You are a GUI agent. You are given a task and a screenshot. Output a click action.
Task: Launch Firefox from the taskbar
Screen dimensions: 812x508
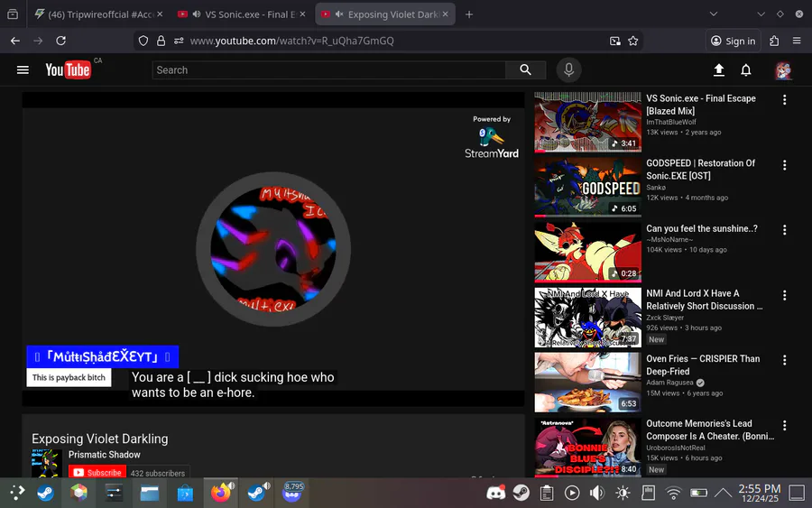[221, 492]
